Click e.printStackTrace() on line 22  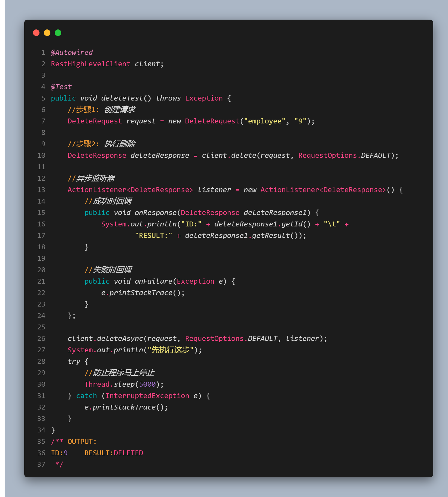point(141,293)
